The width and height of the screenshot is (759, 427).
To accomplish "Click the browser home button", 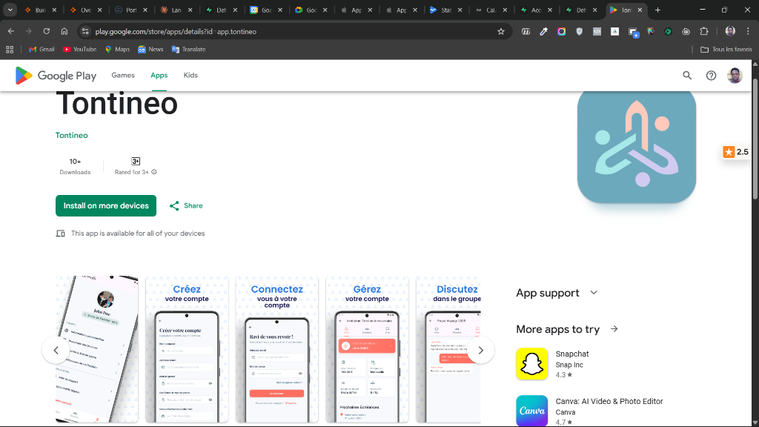I will coord(64,31).
